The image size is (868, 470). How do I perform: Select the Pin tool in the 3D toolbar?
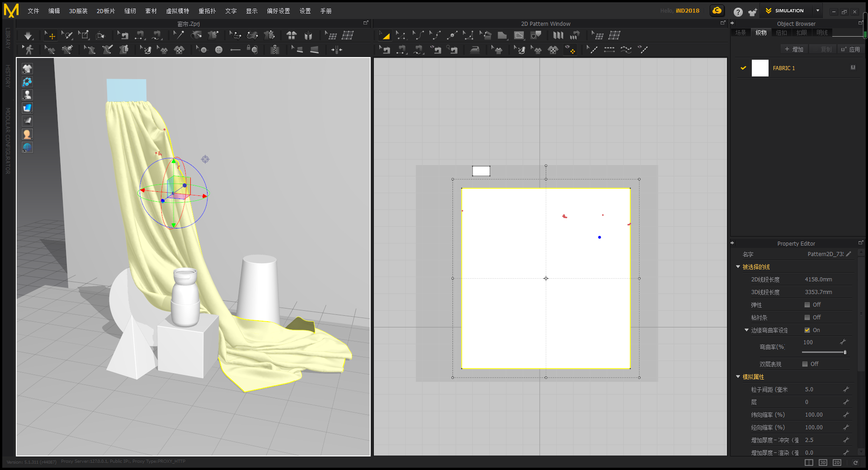(179, 35)
